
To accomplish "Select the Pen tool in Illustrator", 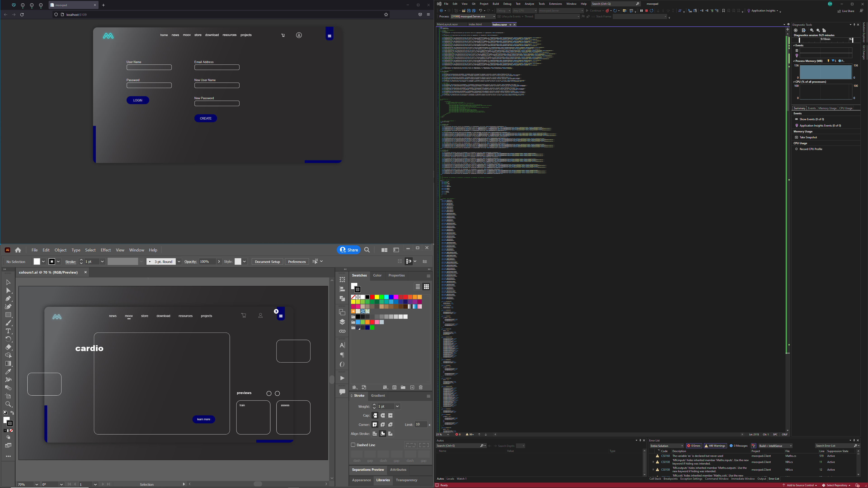I will tap(8, 298).
